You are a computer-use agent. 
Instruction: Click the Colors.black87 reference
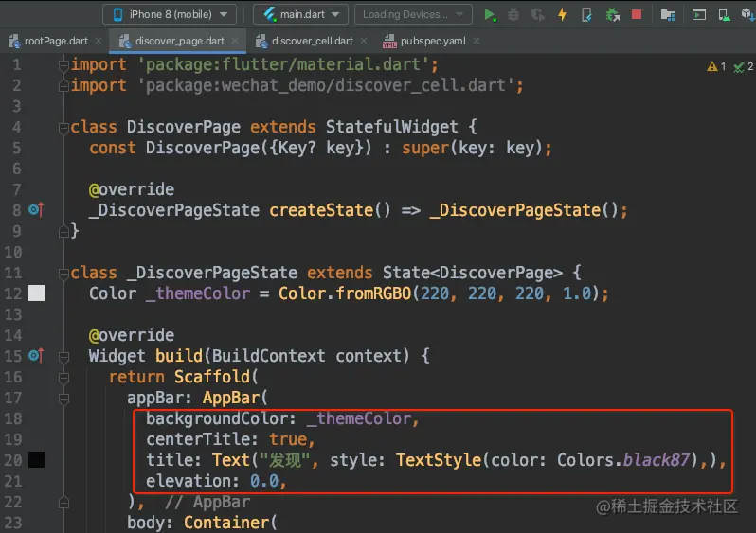coord(623,460)
